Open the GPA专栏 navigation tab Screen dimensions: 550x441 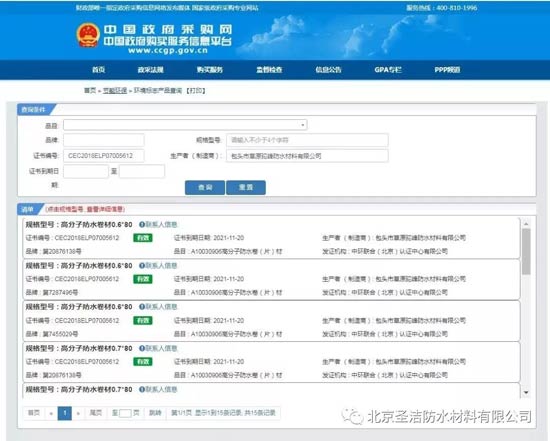tap(388, 70)
